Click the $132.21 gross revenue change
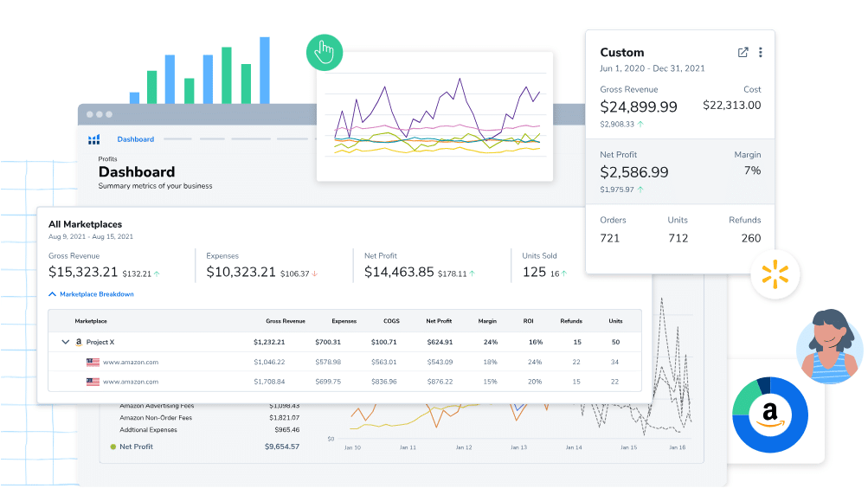 click(141, 274)
